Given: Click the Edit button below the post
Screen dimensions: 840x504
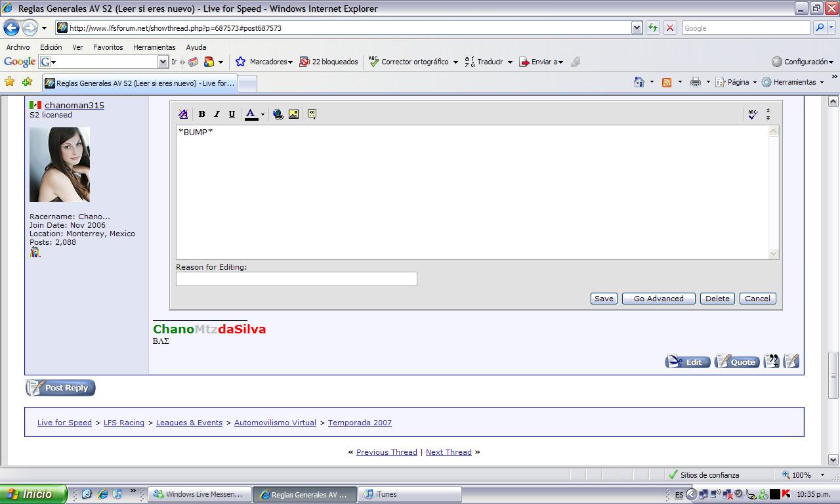Looking at the screenshot, I should [x=688, y=362].
